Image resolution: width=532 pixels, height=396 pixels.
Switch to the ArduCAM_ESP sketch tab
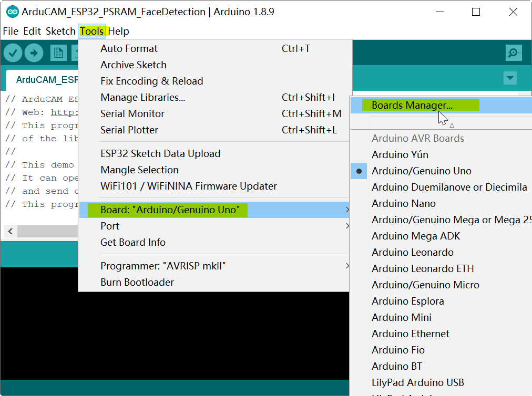tap(42, 80)
